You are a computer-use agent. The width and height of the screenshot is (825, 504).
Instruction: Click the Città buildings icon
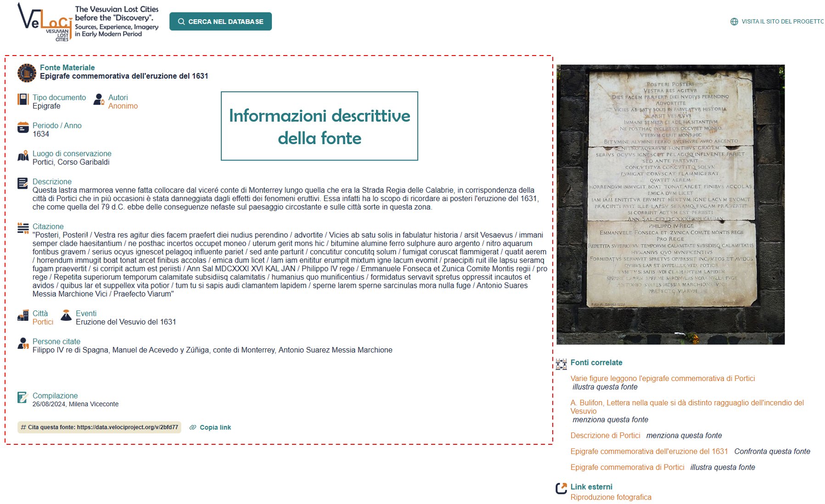(x=23, y=316)
